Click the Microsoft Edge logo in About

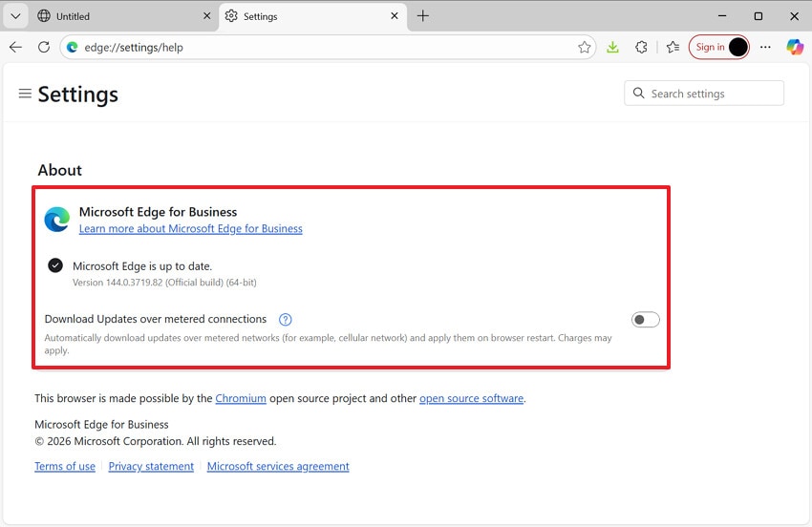(x=57, y=220)
